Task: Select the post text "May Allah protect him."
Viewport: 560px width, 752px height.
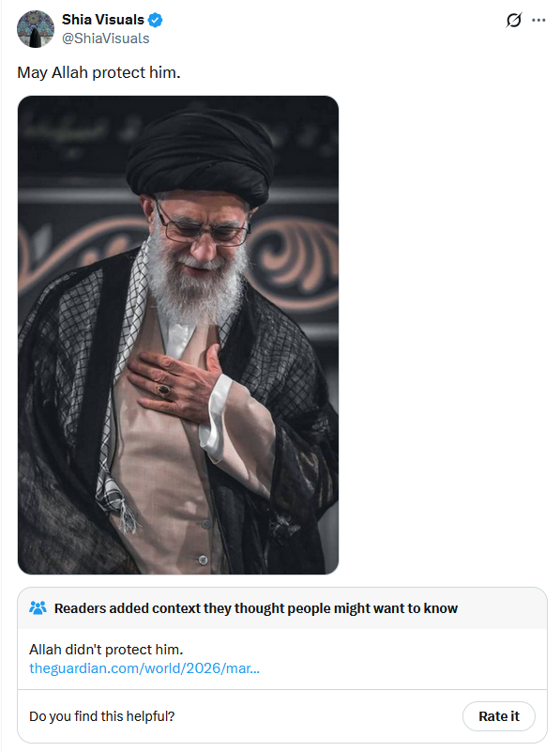Action: (98, 72)
